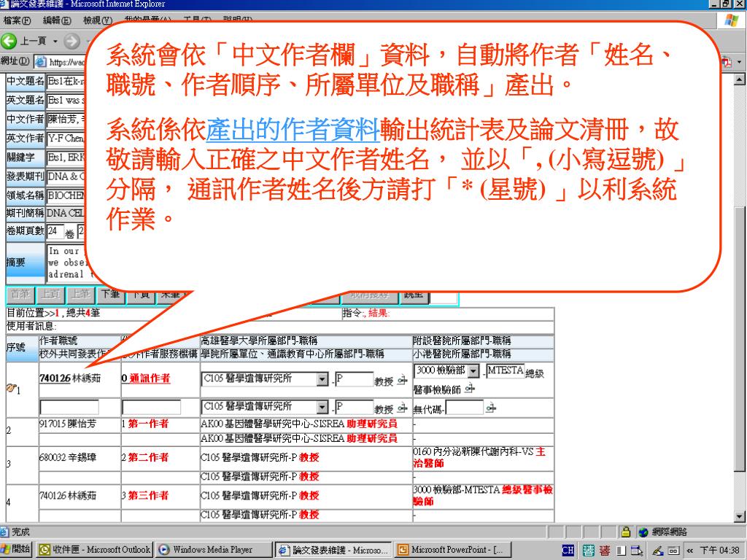
Task: Open the 上一頁 back history dropdown arrow
Action: click(x=55, y=42)
